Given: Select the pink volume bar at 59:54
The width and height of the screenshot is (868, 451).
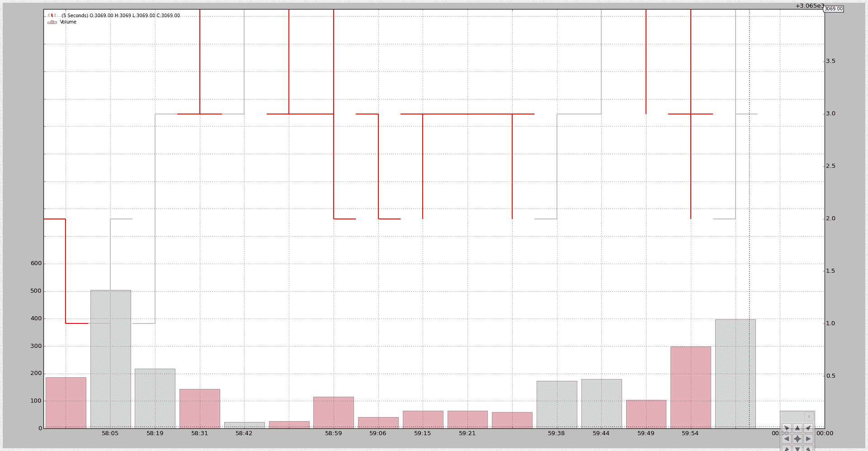Looking at the screenshot, I should [691, 387].
